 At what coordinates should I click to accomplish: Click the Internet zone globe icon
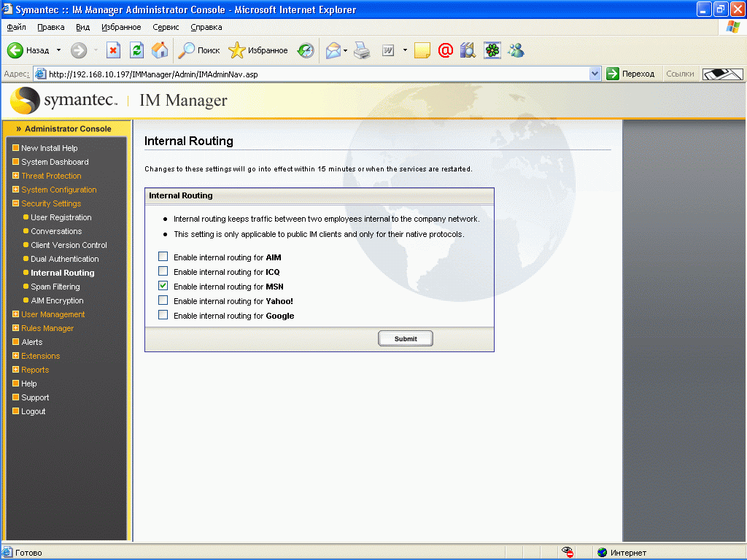pos(602,553)
